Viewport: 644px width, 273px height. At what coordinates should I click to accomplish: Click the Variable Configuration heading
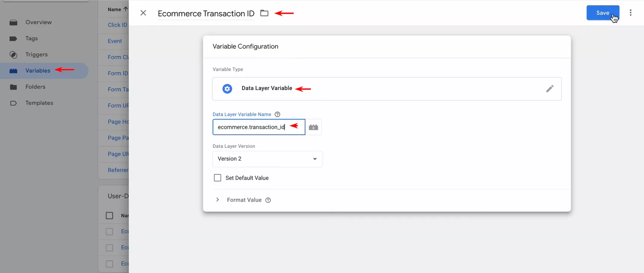coord(245,46)
